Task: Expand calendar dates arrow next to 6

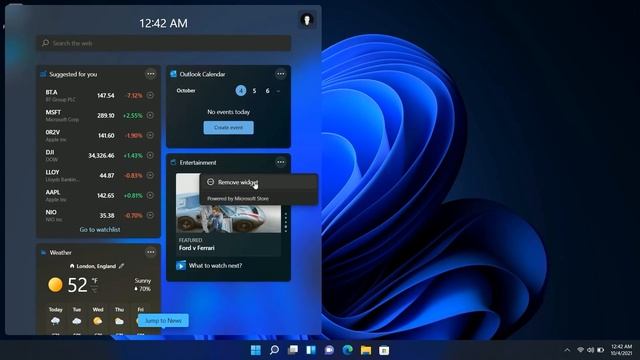Action: tap(278, 91)
